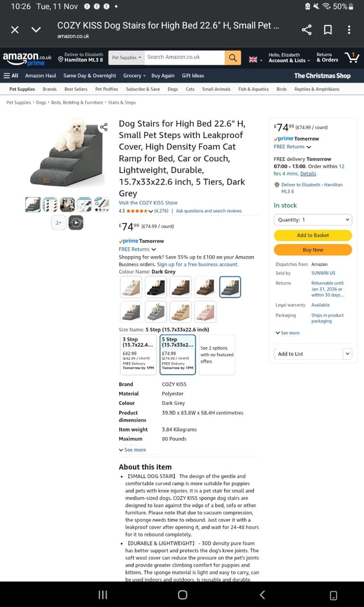Tap the browser share icon in top bar
The height and width of the screenshot is (607, 364).
click(x=306, y=30)
